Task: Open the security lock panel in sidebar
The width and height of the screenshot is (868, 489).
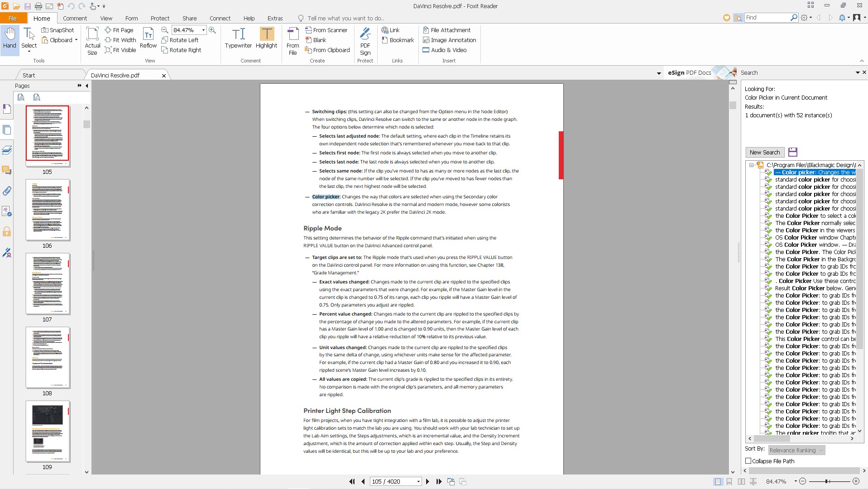Action: [7, 232]
